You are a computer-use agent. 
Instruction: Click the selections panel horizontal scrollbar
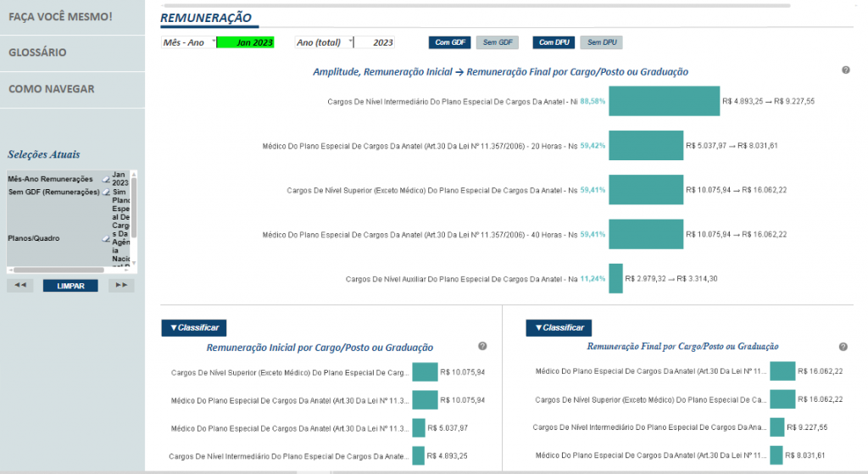[58, 270]
